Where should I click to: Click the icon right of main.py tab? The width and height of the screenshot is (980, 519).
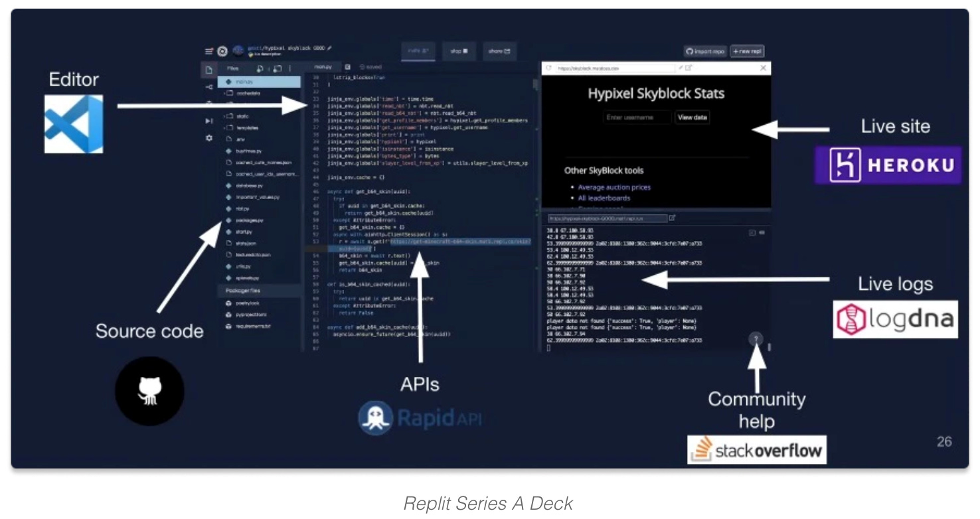[x=347, y=67]
